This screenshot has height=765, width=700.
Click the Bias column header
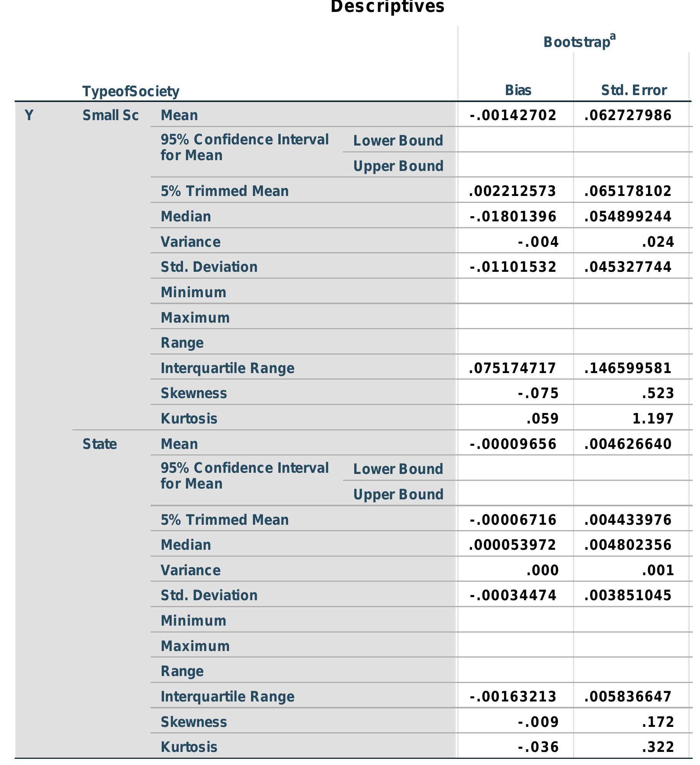point(518,90)
